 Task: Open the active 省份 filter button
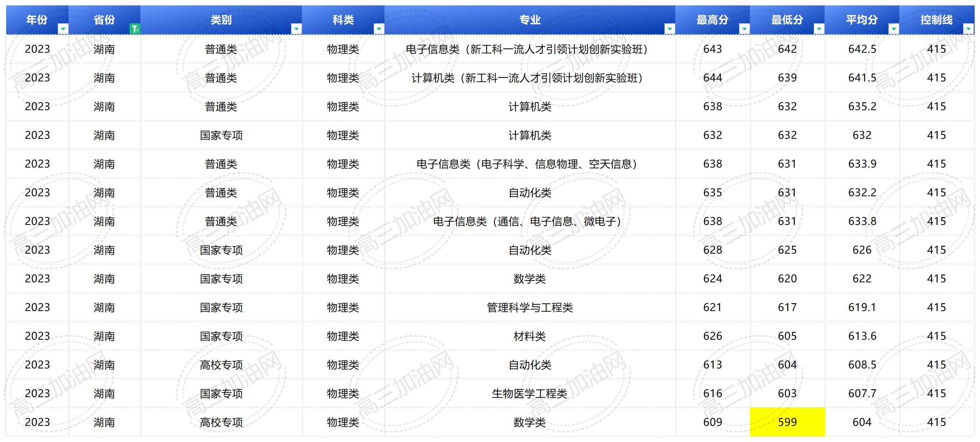[135, 29]
